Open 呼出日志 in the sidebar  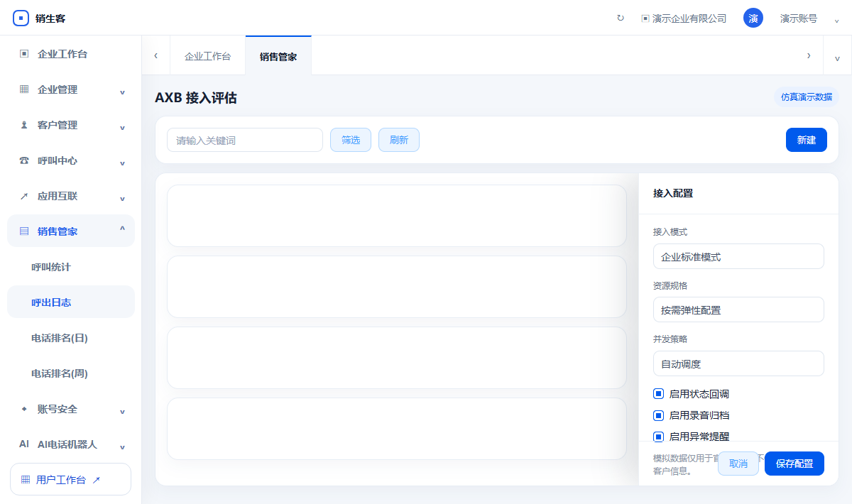[71, 302]
